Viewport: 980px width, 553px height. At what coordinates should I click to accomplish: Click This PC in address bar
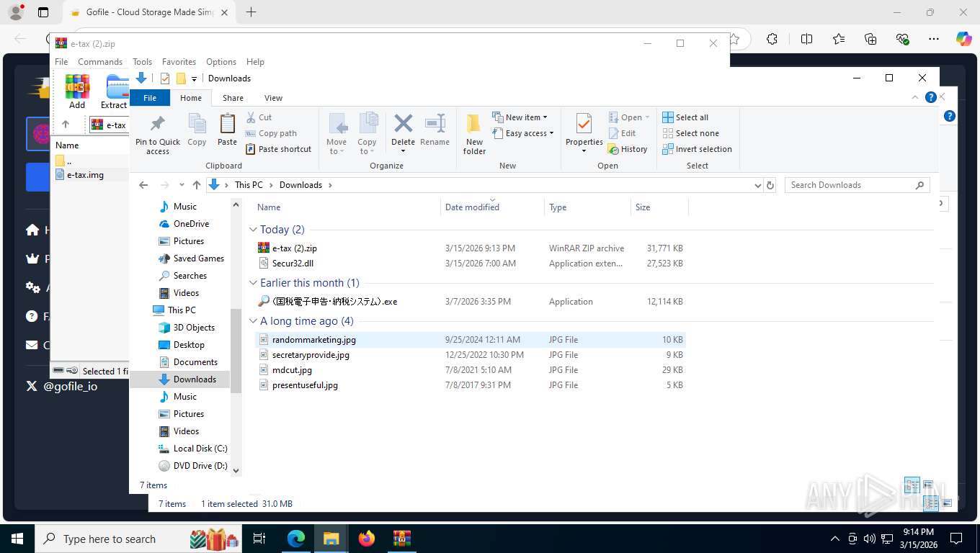tap(249, 185)
